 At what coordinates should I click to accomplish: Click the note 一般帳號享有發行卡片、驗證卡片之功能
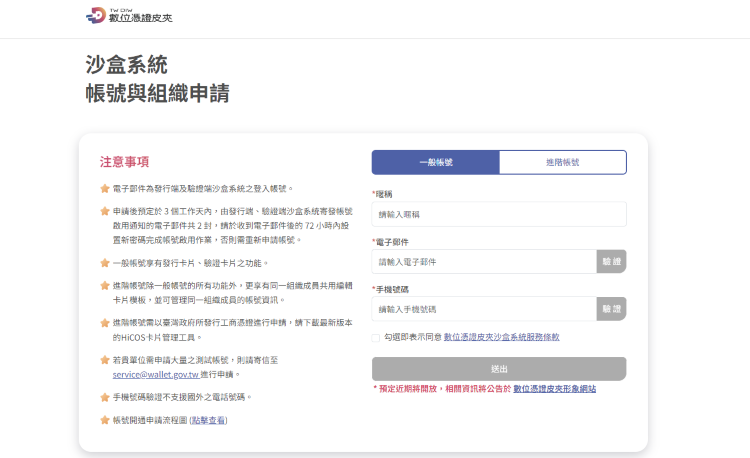190,263
